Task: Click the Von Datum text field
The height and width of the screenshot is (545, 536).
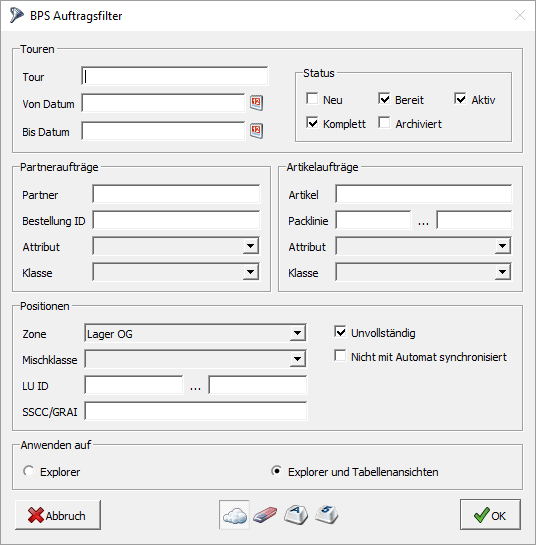Action: [x=163, y=103]
